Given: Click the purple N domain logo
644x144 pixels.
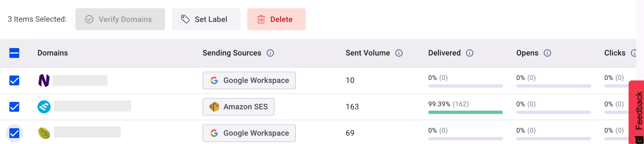Looking at the screenshot, I should click(x=44, y=81).
